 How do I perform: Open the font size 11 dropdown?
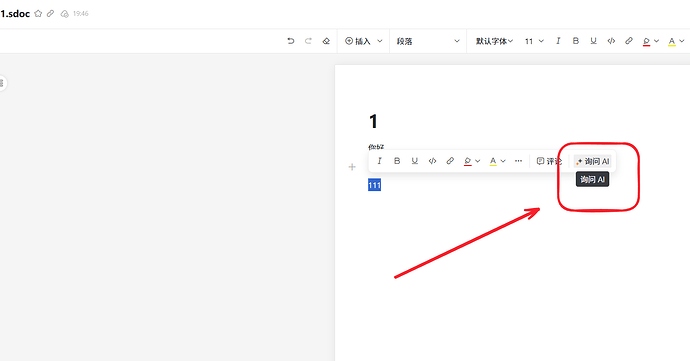pyautogui.click(x=534, y=41)
